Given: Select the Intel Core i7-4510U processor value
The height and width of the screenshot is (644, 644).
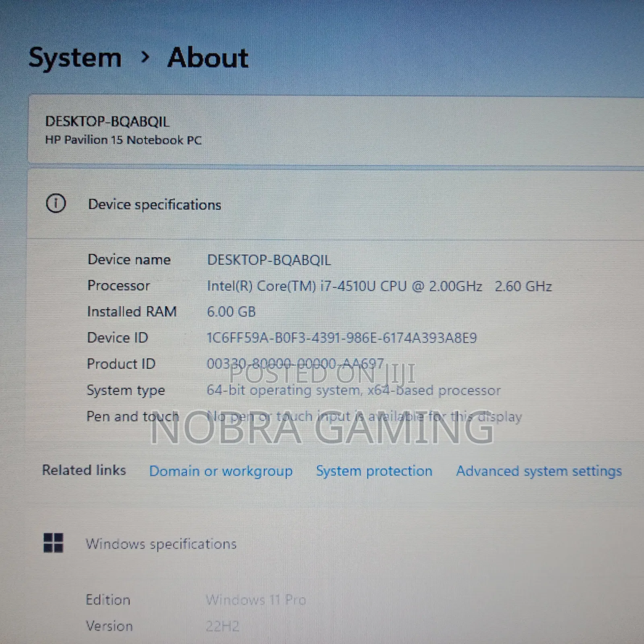Looking at the screenshot, I should tap(379, 286).
